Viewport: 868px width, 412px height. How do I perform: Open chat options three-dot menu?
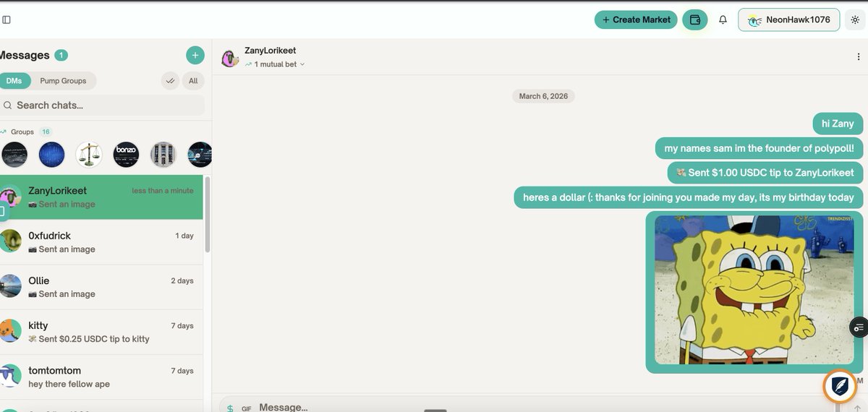859,57
